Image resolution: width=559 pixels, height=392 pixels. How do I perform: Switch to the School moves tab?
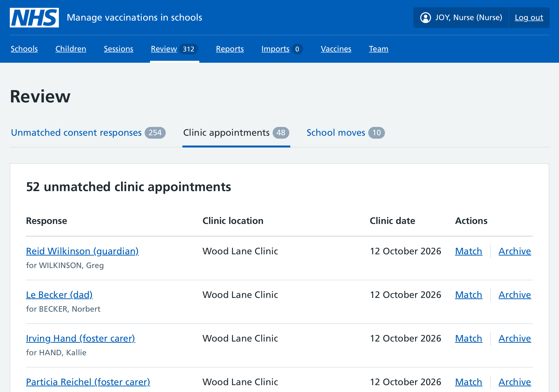tap(346, 133)
